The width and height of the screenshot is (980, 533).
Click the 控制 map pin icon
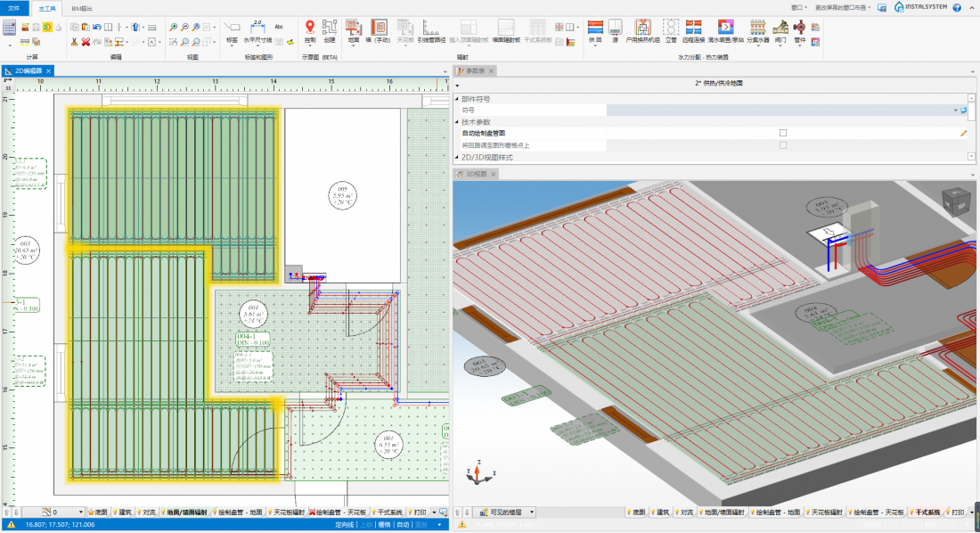310,28
